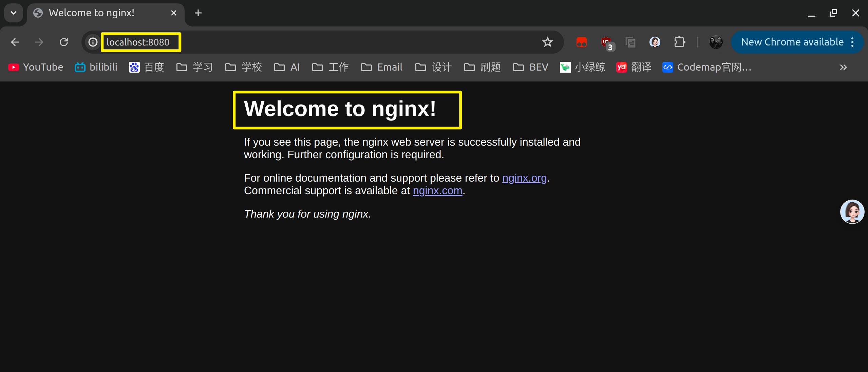Open the Codemap官网 bookmark
The height and width of the screenshot is (372, 868).
coord(707,67)
